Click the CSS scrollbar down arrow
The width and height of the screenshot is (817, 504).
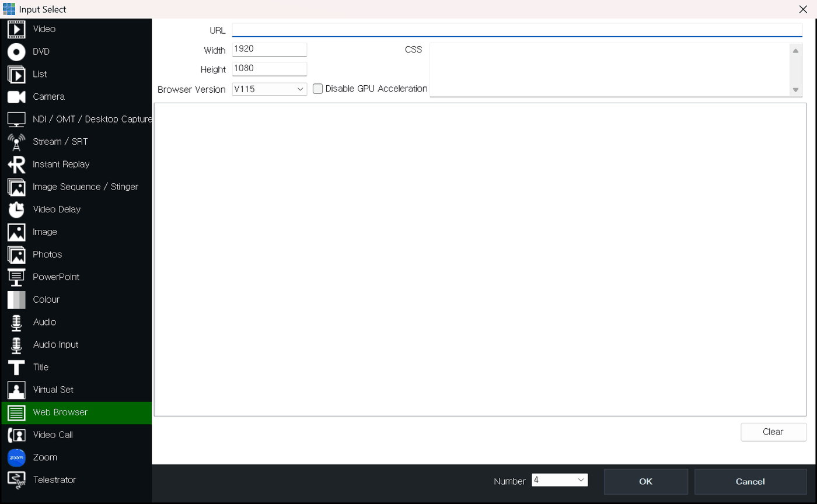tap(795, 90)
